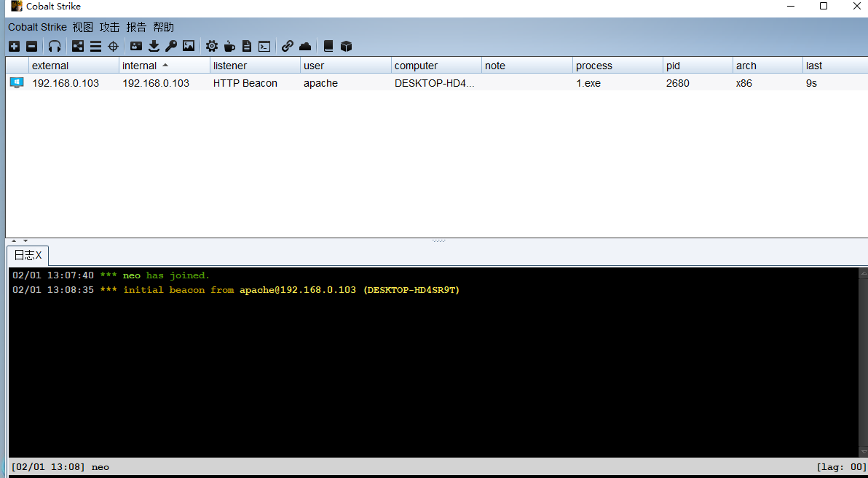This screenshot has width=868, height=478.
Task: Click the [lag: 00] status indicator
Action: [x=841, y=467]
